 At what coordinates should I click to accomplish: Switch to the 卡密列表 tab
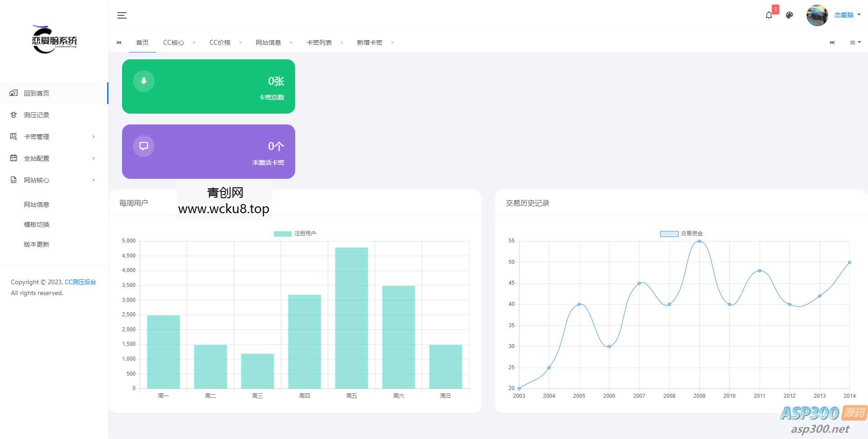tap(319, 43)
